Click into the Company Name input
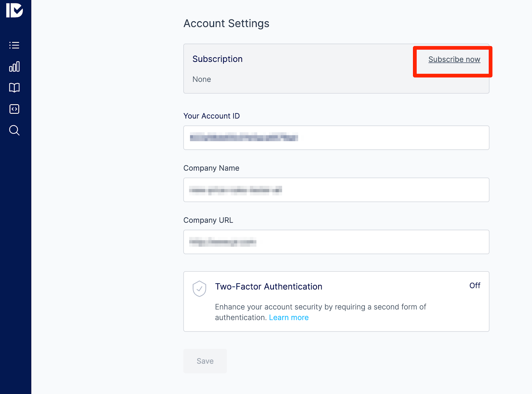532x394 pixels. (336, 190)
